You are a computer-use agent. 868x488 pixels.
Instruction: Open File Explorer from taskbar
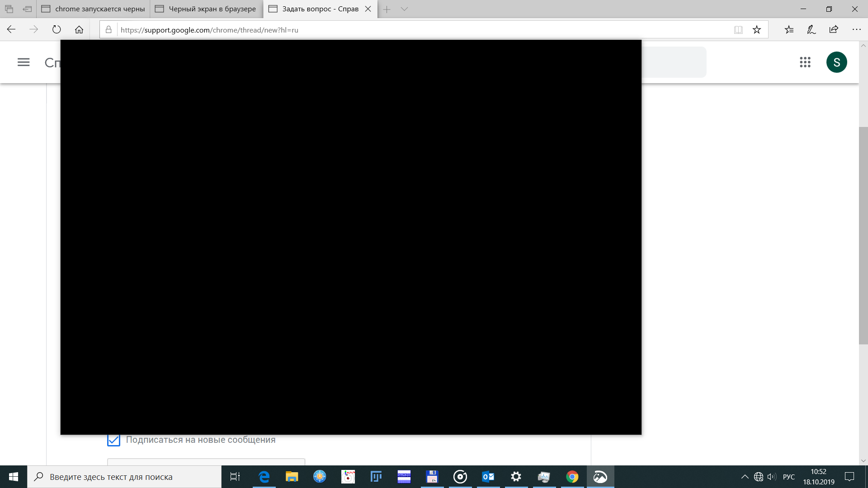click(x=292, y=477)
